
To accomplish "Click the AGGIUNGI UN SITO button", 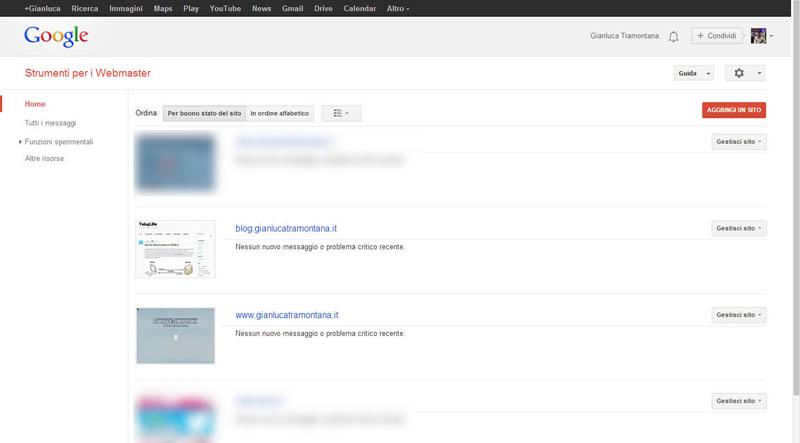I will click(734, 110).
